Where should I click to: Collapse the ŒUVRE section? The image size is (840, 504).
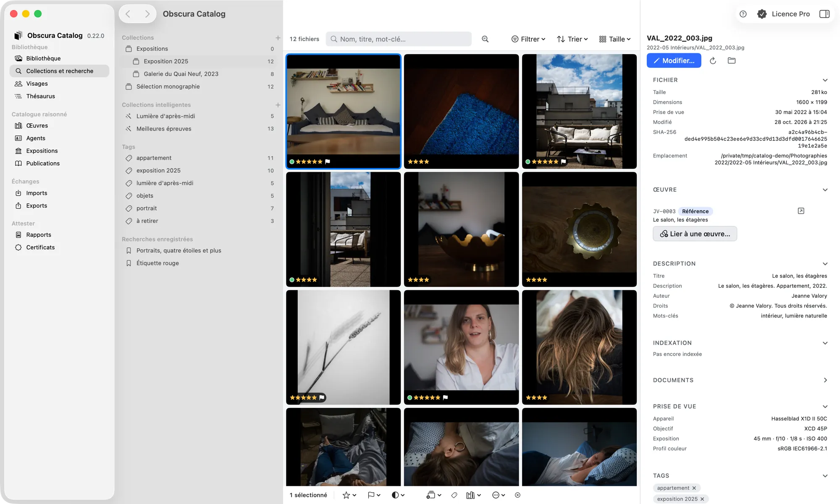(x=825, y=190)
